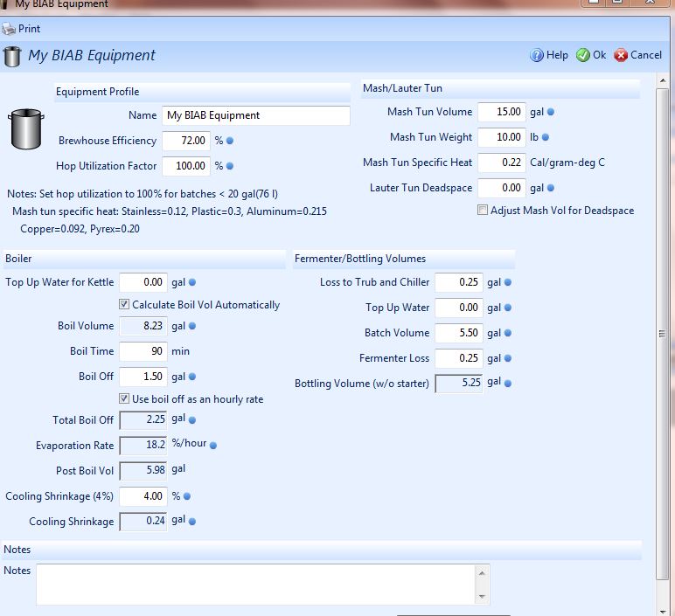
Task: Click the Mash/Lauter Tun section header
Action: [500, 88]
